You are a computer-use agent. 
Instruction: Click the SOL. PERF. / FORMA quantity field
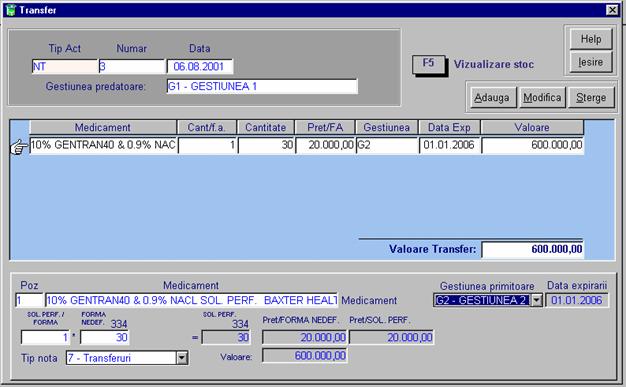[x=45, y=337]
